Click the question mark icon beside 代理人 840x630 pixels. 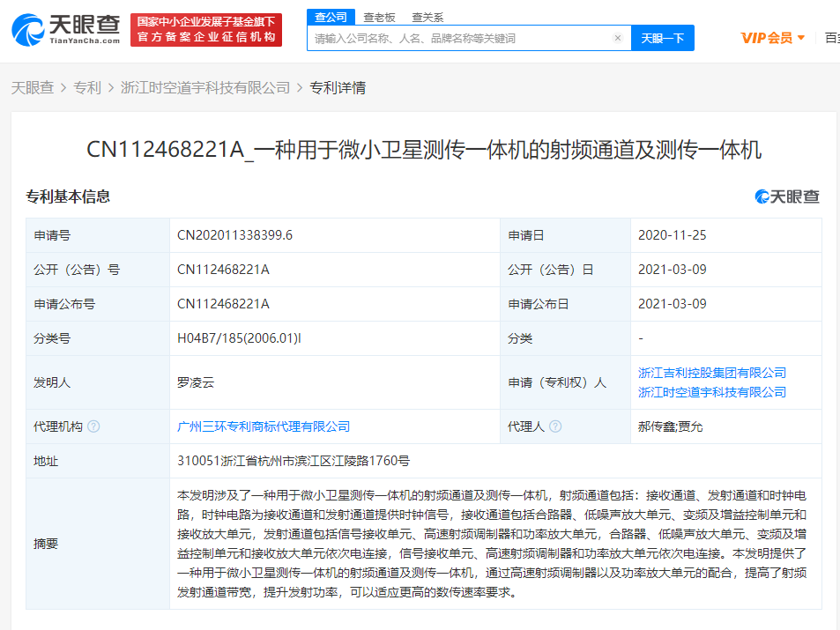554,426
